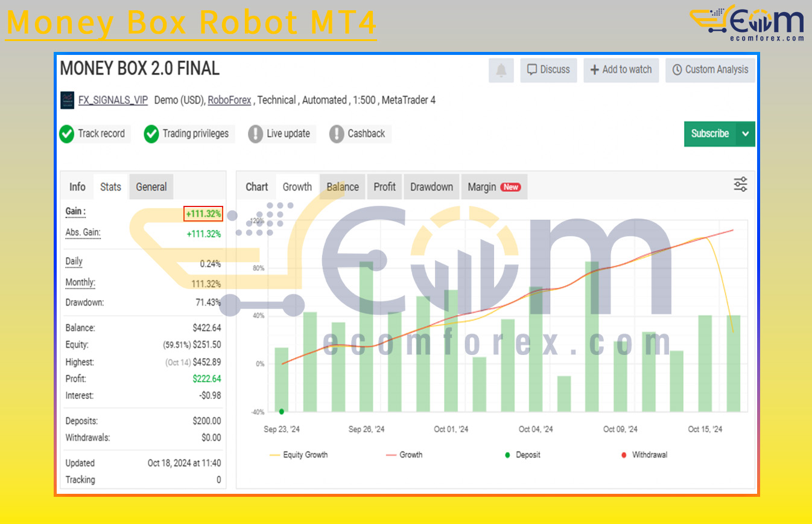Select the Monthly value 111.32%
The image size is (812, 524).
(x=206, y=284)
